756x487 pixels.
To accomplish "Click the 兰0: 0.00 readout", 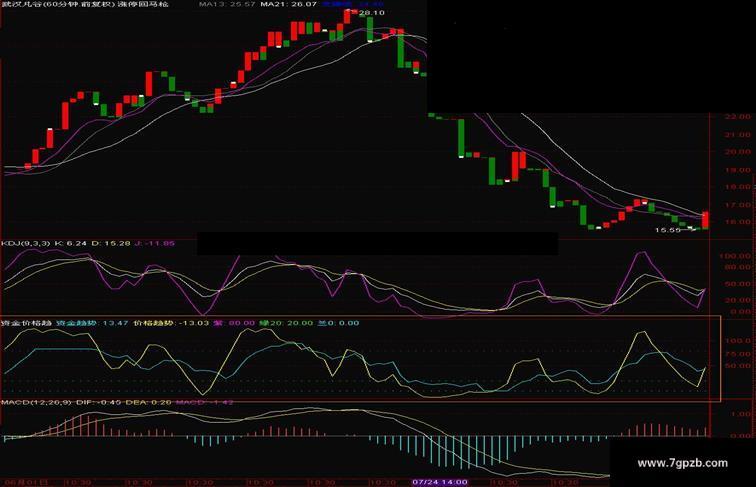I will [338, 323].
